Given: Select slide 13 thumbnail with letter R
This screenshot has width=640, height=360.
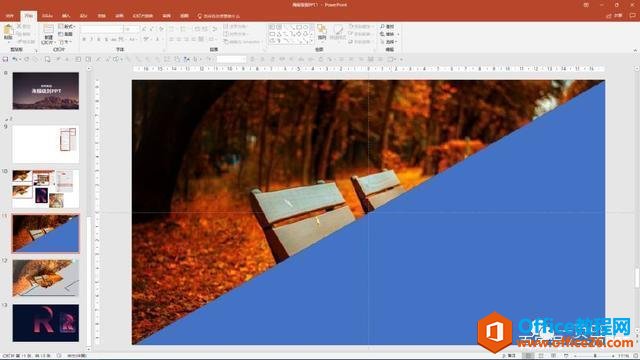Looking at the screenshot, I should [46, 323].
